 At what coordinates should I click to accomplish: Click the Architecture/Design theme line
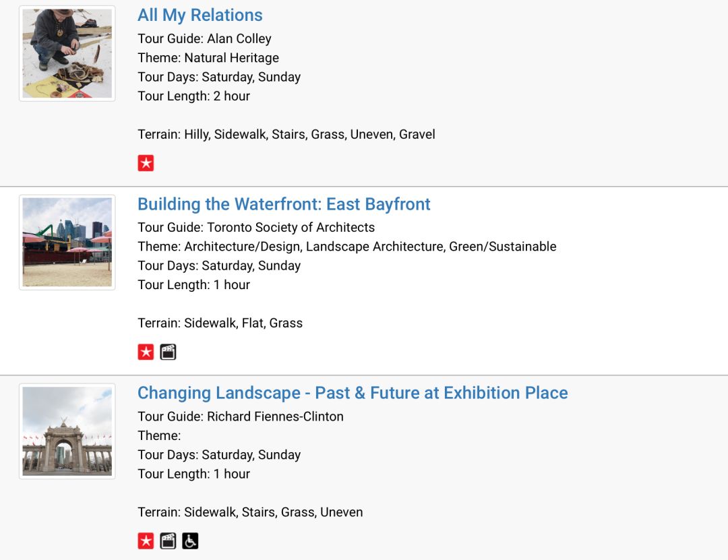347,246
